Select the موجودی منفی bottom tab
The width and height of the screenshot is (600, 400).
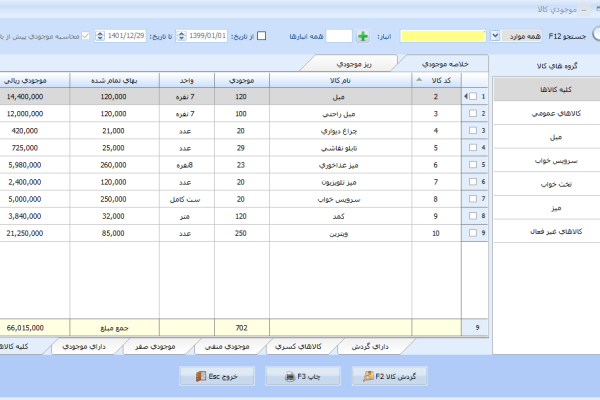(228, 347)
